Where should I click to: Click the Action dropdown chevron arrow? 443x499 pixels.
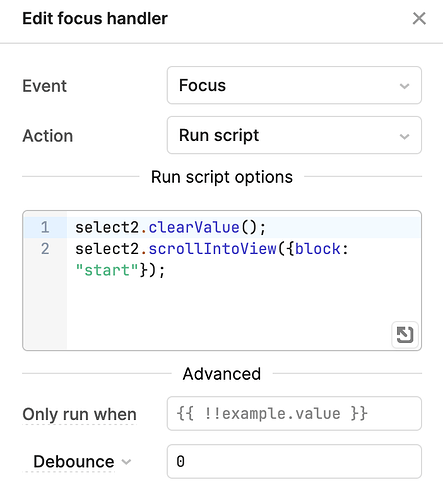point(404,136)
